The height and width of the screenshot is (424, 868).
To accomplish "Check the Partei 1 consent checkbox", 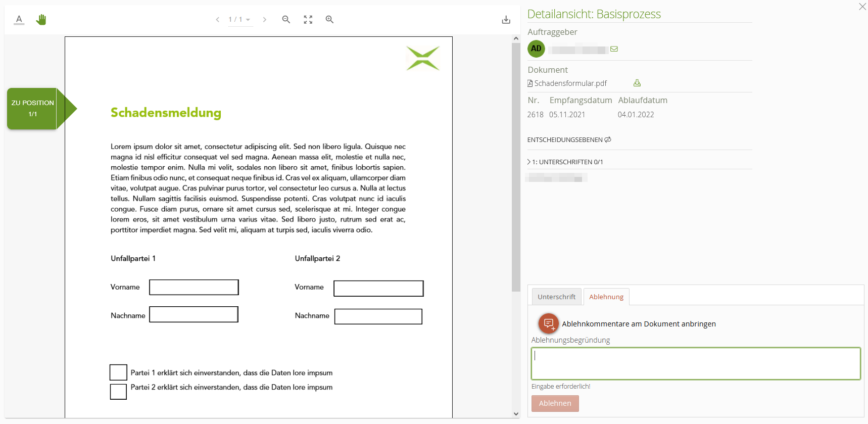I will coord(118,372).
